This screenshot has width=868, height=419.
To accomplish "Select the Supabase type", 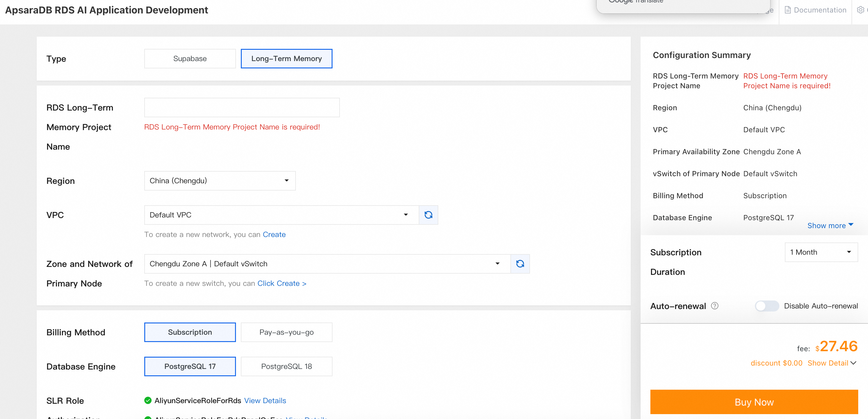I will pyautogui.click(x=190, y=59).
